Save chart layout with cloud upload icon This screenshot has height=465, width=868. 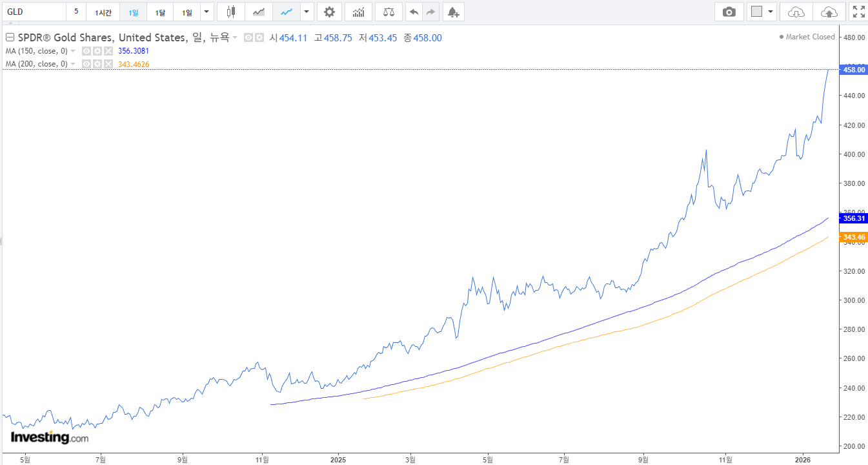[x=829, y=12]
